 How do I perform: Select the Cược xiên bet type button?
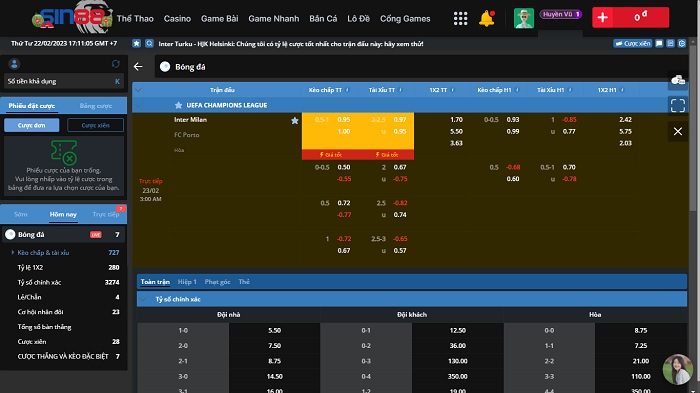tap(95, 125)
